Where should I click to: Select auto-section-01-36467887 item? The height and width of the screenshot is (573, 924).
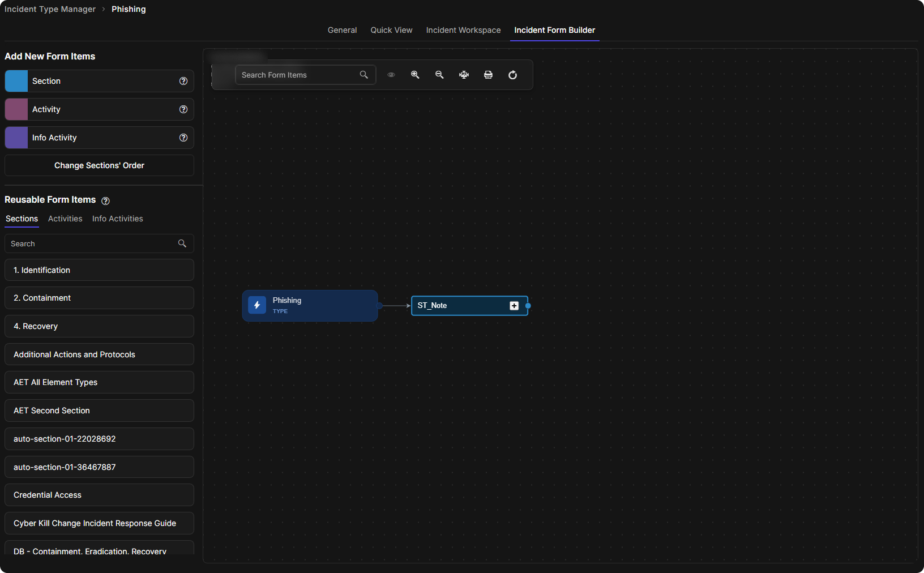[x=99, y=467]
